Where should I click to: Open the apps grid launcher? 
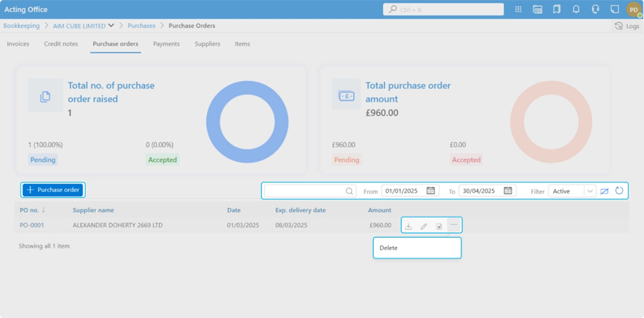(x=518, y=10)
